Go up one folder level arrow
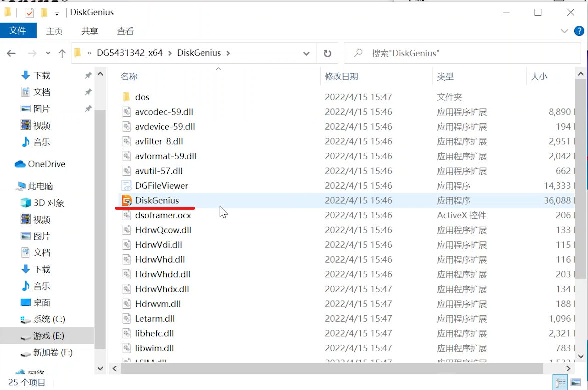Viewport: 588px width, 390px height. click(62, 53)
